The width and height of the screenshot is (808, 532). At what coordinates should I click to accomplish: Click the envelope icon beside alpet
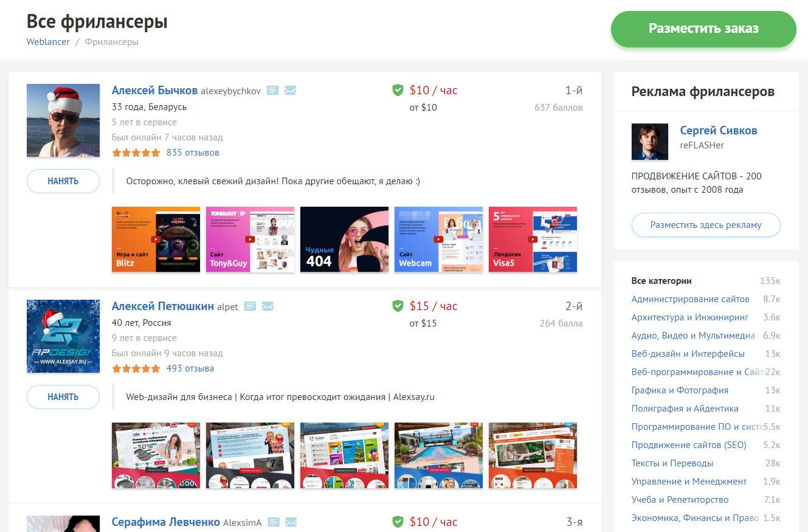pyautogui.click(x=268, y=306)
